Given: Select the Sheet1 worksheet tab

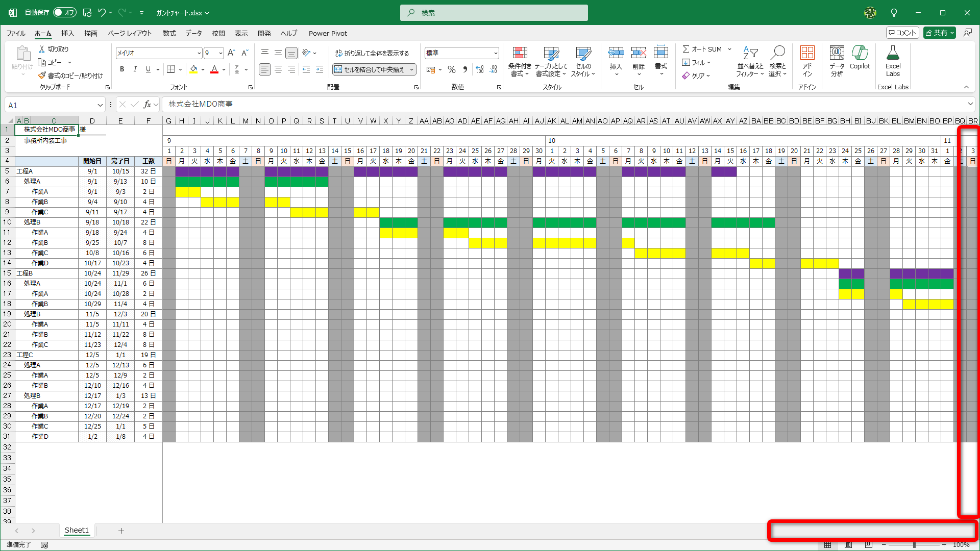Looking at the screenshot, I should pos(77,530).
